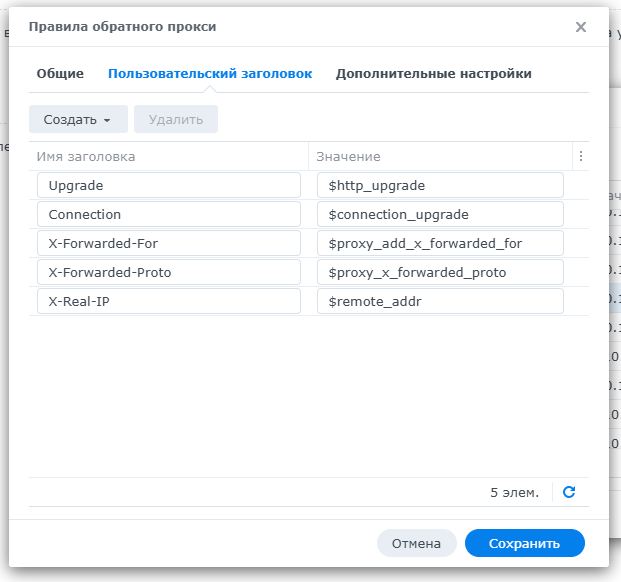Select the Пользовательский заголовок tab
Screen dimensions: 621x582
click(x=210, y=74)
